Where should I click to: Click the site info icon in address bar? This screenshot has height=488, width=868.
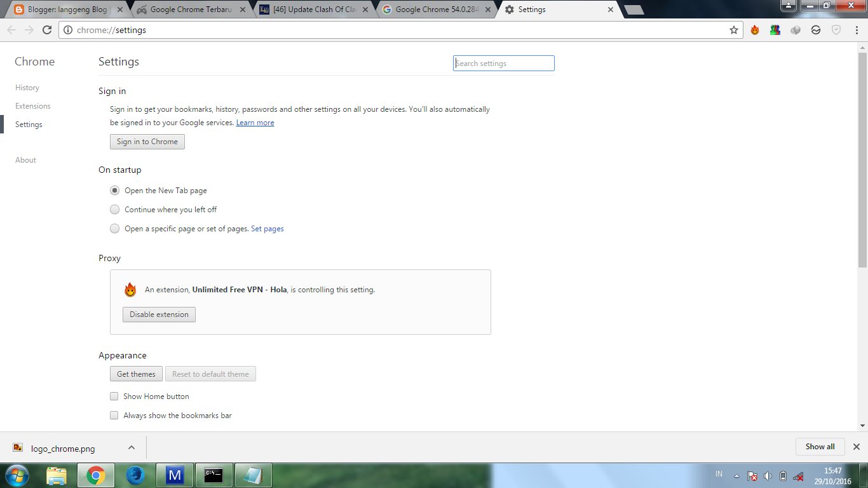coord(68,30)
